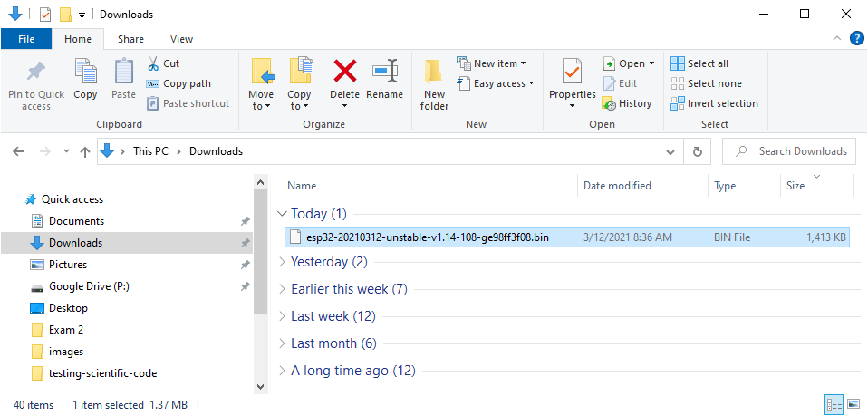Refresh the Downloads folder view

[697, 151]
